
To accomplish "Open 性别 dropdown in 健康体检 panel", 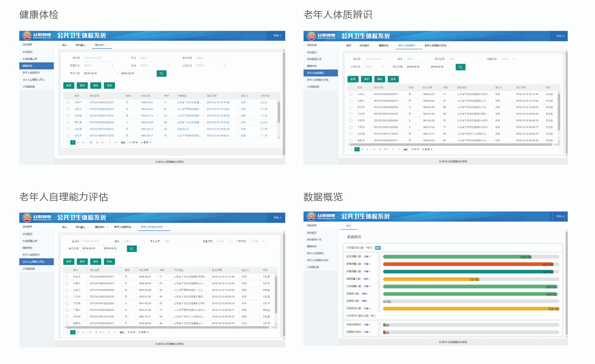I will pyautogui.click(x=154, y=65).
